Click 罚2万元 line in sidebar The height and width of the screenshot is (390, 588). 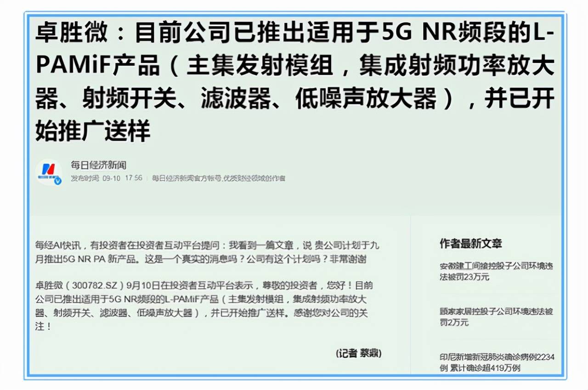click(454, 323)
